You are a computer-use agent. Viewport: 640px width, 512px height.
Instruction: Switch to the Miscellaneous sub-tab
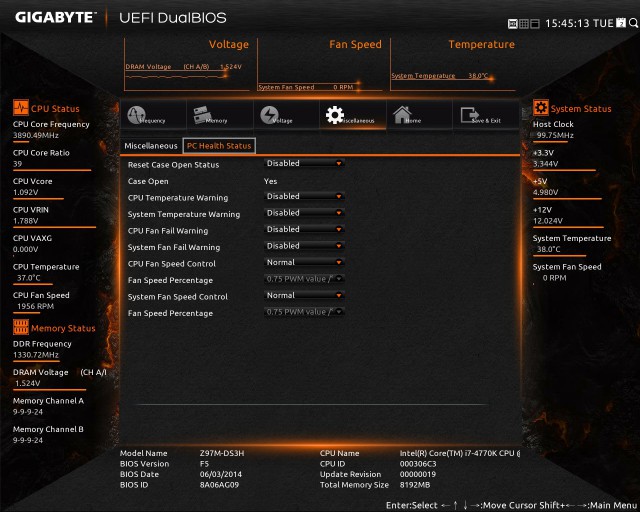pyautogui.click(x=151, y=146)
